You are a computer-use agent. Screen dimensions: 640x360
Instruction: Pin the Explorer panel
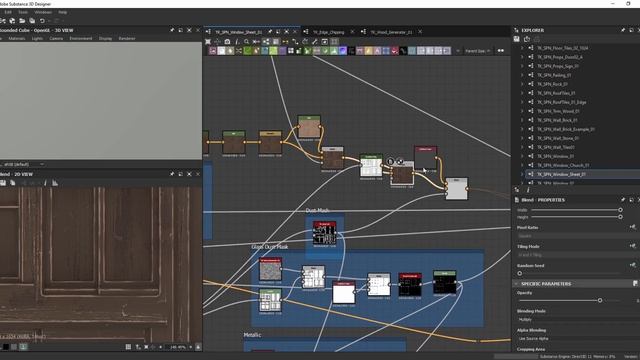click(x=623, y=30)
